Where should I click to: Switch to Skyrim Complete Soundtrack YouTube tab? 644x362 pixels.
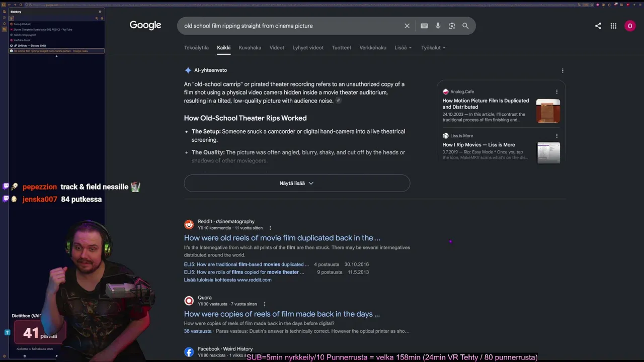click(56, 30)
